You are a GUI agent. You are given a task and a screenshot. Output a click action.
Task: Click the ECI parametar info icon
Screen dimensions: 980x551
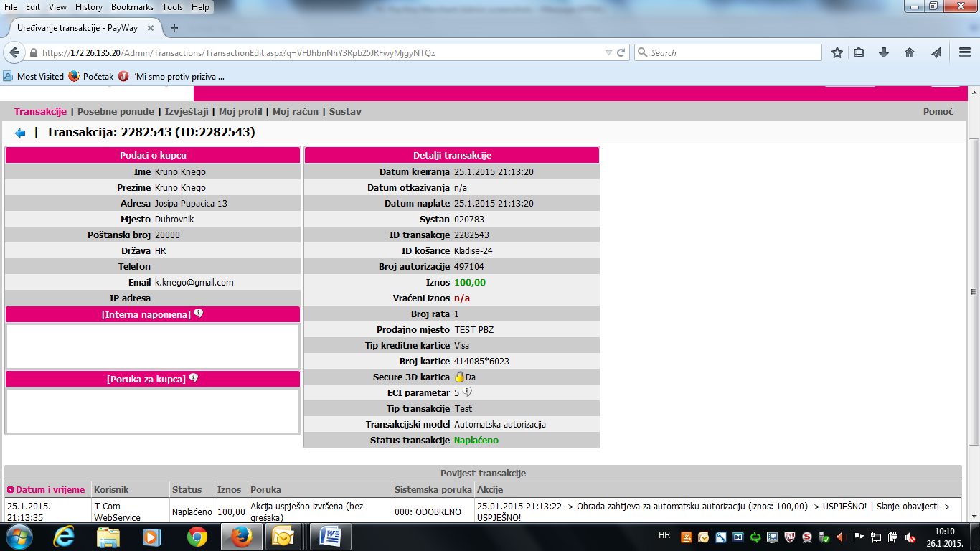pyautogui.click(x=468, y=392)
